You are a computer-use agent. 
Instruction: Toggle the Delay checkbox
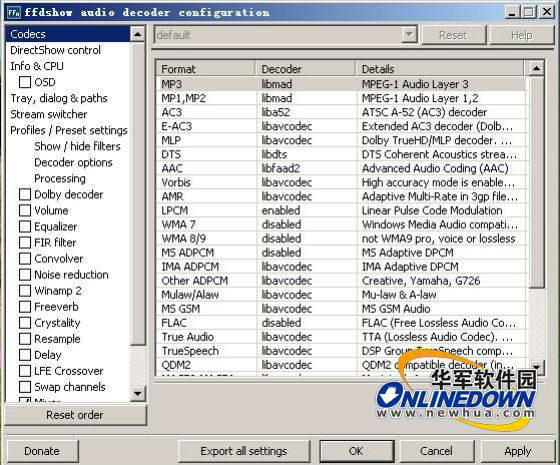click(25, 355)
